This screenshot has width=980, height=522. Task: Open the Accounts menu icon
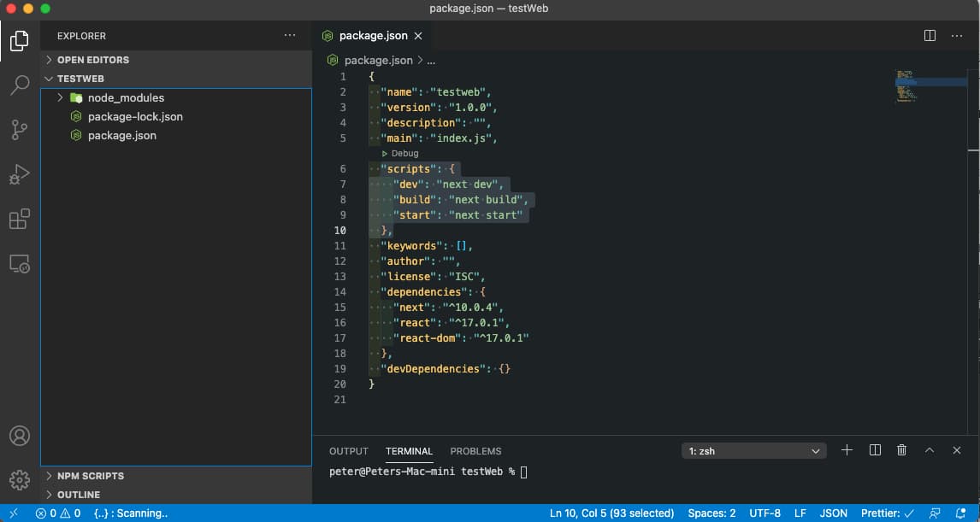pyautogui.click(x=20, y=435)
